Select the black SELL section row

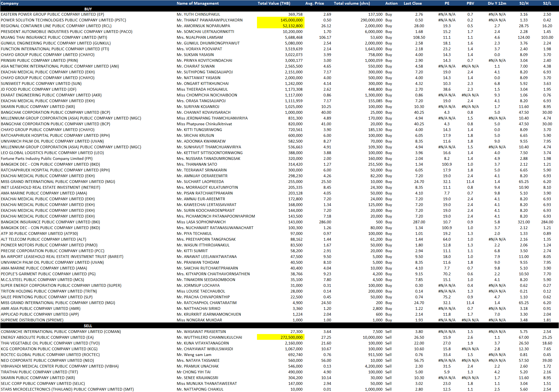pos(88,326)
